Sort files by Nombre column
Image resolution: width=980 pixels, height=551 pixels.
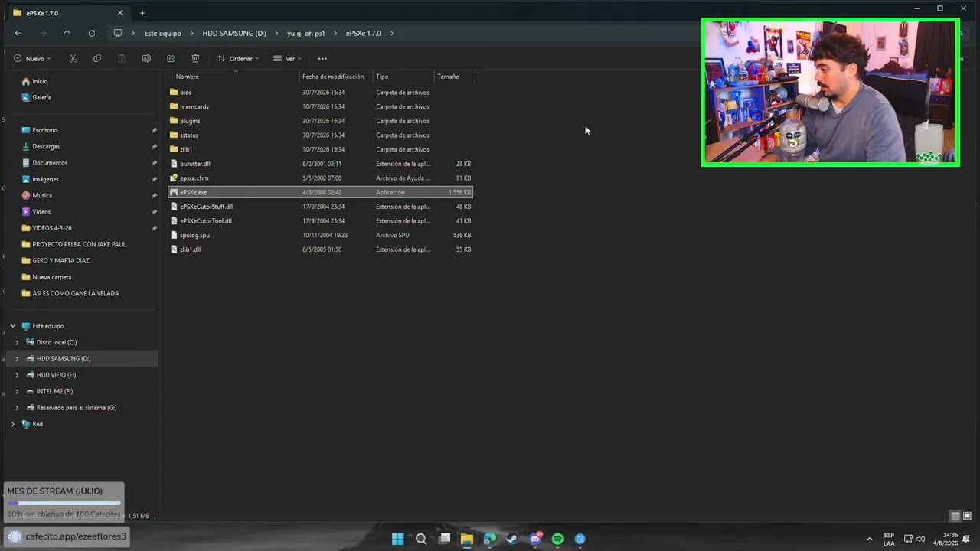point(187,77)
